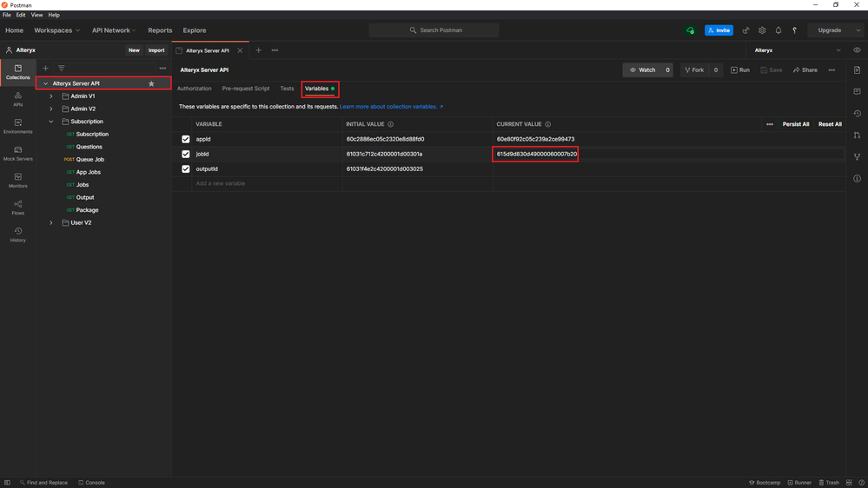Open the documentation icon in right sidebar
The width and height of the screenshot is (868, 488).
(857, 70)
